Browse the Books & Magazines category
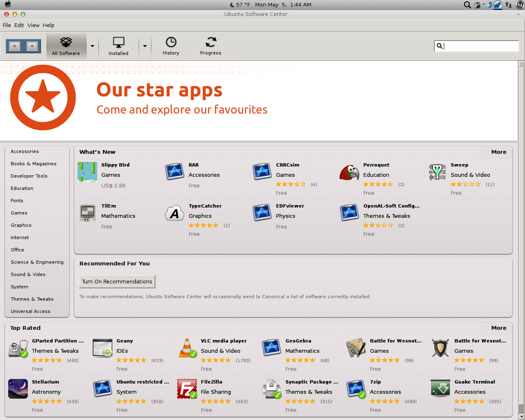Viewport: 525px width, 420px height. (34, 164)
